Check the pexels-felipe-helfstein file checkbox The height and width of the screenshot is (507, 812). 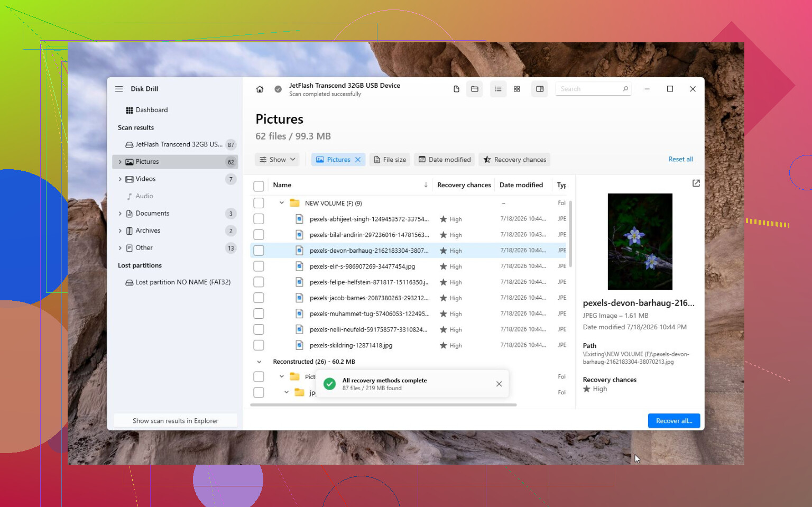tap(259, 282)
